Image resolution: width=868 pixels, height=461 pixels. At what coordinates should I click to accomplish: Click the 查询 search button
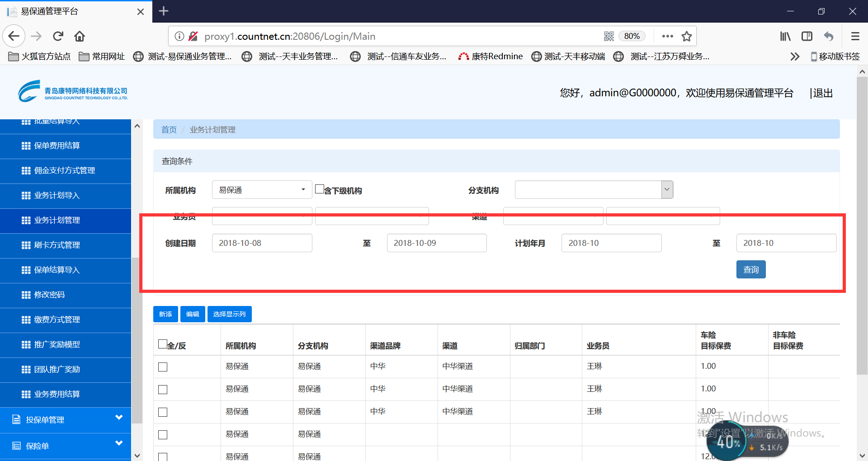(x=750, y=270)
